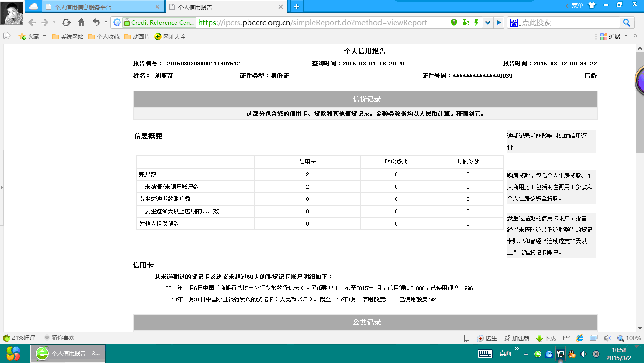Image resolution: width=644 pixels, height=363 pixels.
Task: Toggle the browser sound mute icon
Action: (607, 338)
